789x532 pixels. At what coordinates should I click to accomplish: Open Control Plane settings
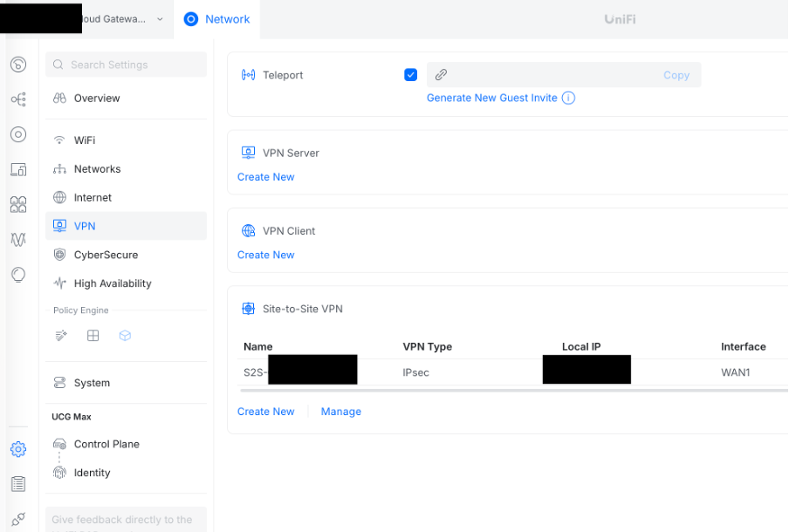(x=126, y=444)
